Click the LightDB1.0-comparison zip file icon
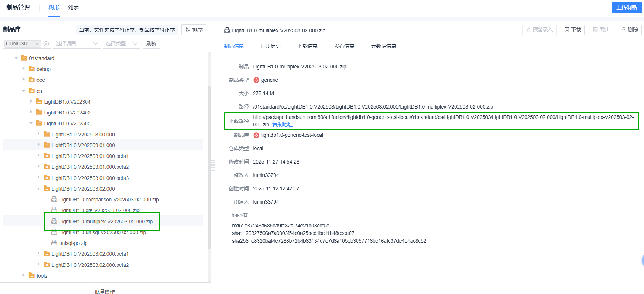This screenshot has width=644, height=294. [x=54, y=200]
